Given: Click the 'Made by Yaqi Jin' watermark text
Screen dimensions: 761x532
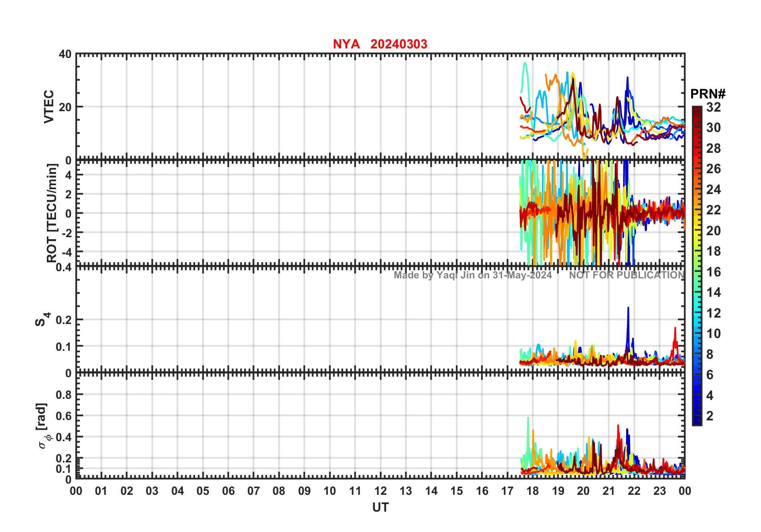Looking at the screenshot, I should coord(473,275).
